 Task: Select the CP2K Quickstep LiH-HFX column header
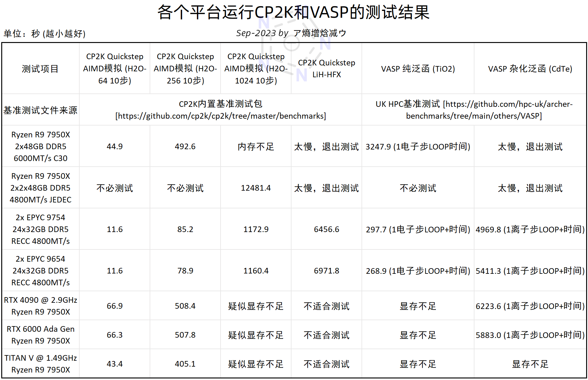[x=326, y=69]
